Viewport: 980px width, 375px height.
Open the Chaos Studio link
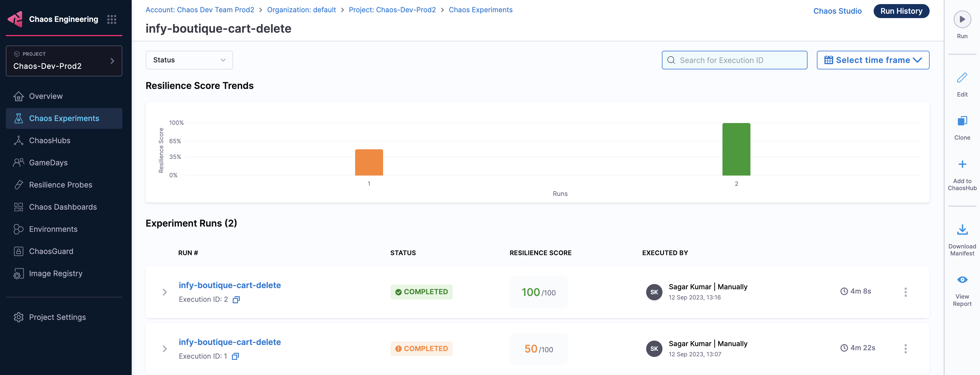click(x=837, y=11)
